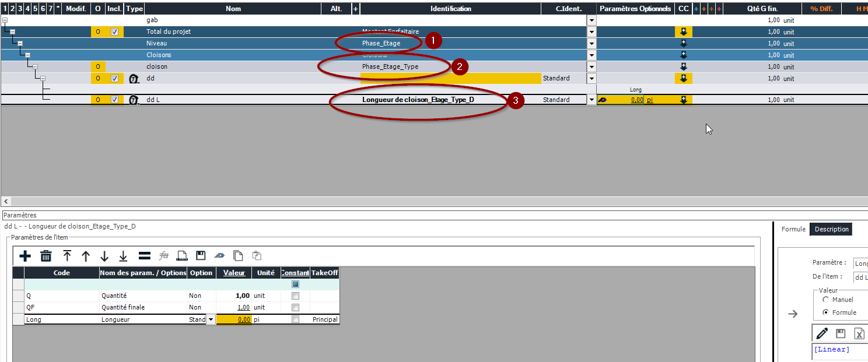This screenshot has height=362, width=868.
Task: Uncheck the Incl. checkbox for Total du projet
Action: [115, 31]
